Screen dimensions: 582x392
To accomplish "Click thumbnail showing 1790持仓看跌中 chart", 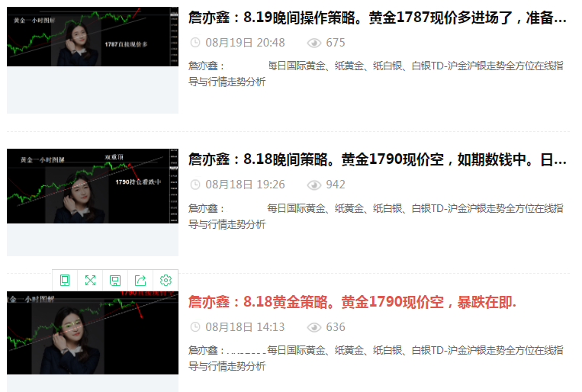I will point(92,186).
